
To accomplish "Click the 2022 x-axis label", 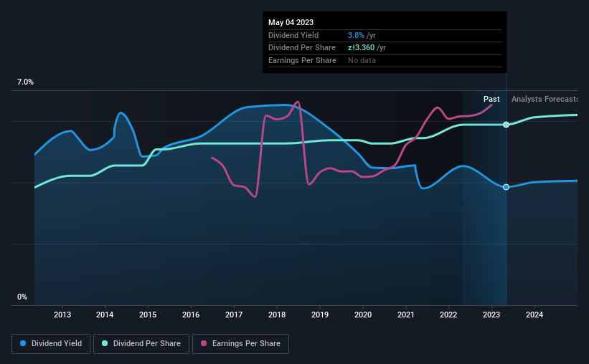I will pos(448,315).
